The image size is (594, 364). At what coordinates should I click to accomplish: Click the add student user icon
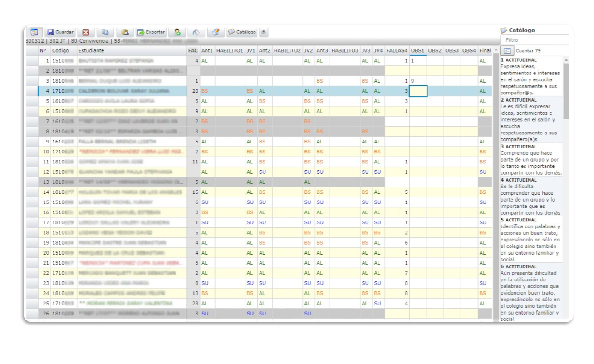[177, 32]
